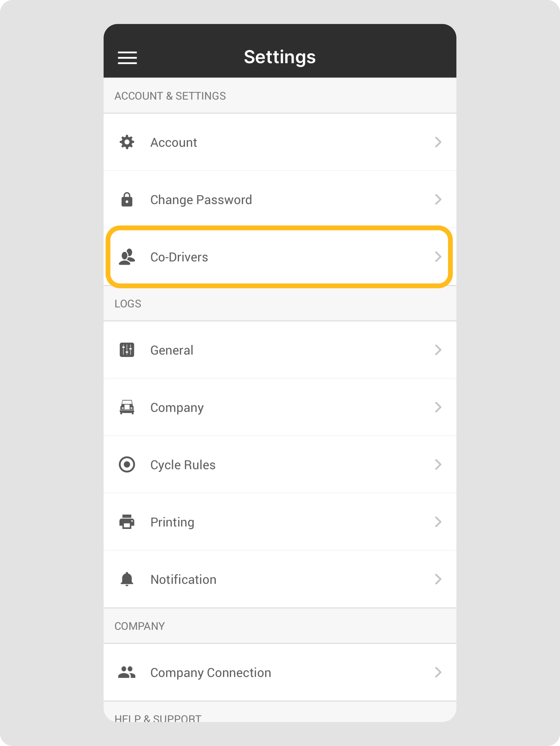560x746 pixels.
Task: Tap the Co-Drivers people icon
Action: click(x=127, y=257)
